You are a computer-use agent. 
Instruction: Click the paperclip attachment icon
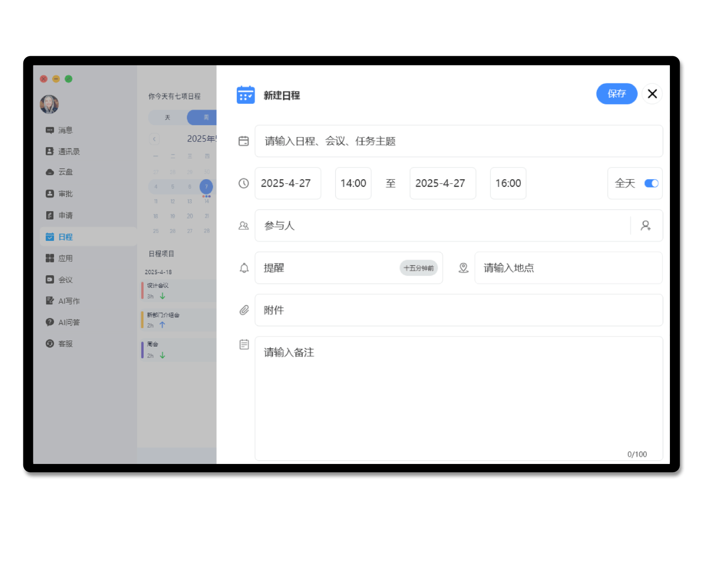244,310
